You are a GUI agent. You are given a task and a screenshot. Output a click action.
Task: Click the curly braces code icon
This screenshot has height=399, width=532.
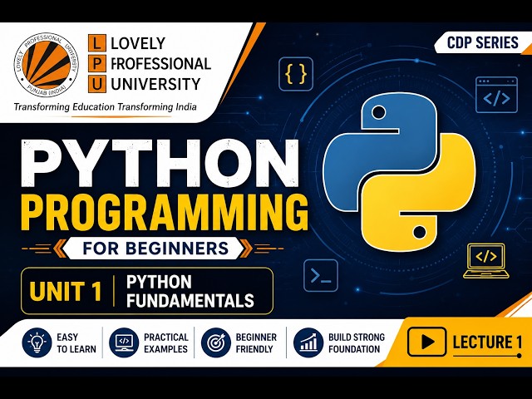click(296, 74)
